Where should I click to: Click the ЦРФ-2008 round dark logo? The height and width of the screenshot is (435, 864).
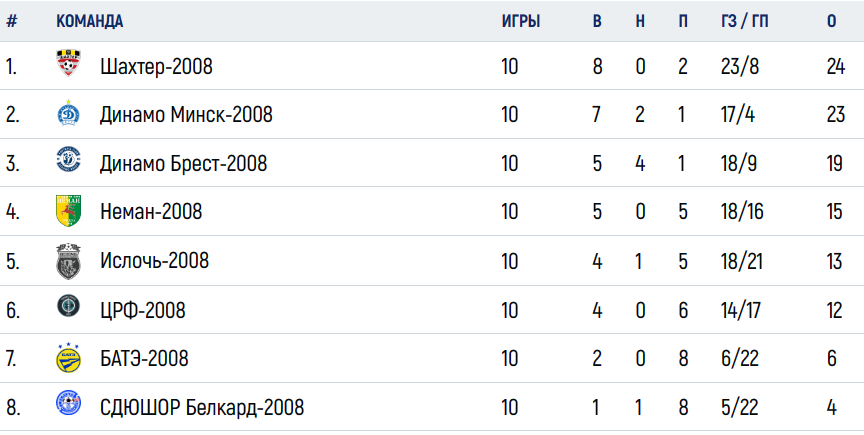pyautogui.click(x=69, y=306)
